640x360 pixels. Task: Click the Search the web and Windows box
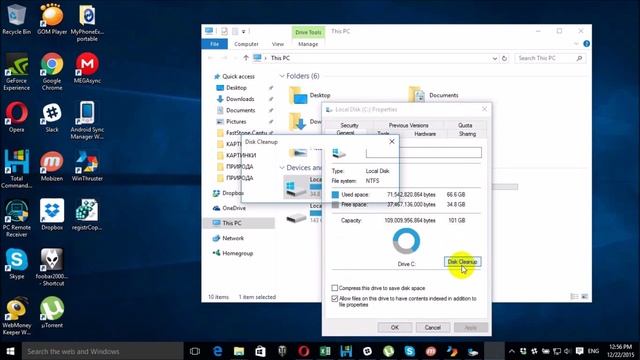point(102,351)
